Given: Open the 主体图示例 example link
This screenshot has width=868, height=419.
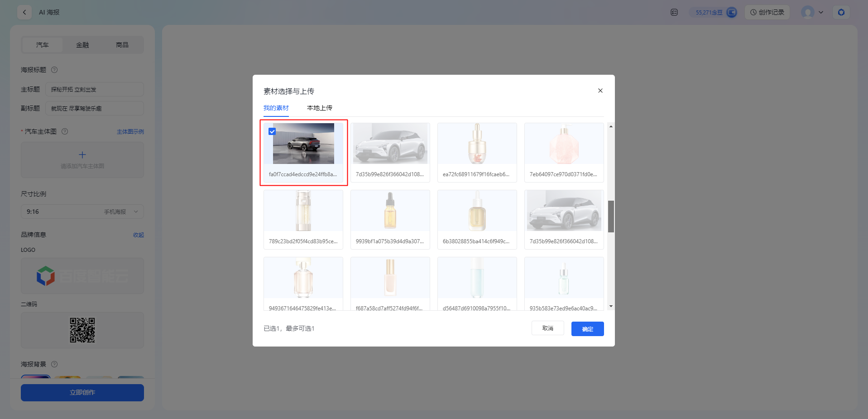Looking at the screenshot, I should 130,131.
